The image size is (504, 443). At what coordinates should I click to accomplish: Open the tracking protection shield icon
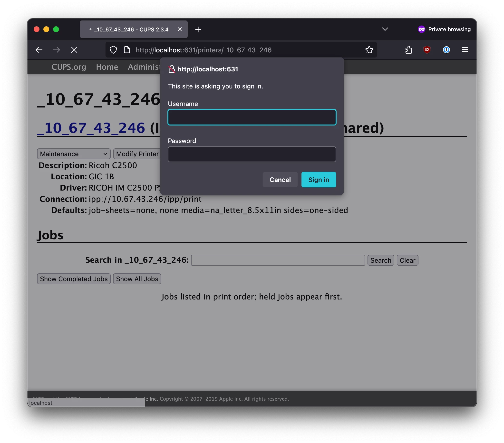[x=113, y=50]
